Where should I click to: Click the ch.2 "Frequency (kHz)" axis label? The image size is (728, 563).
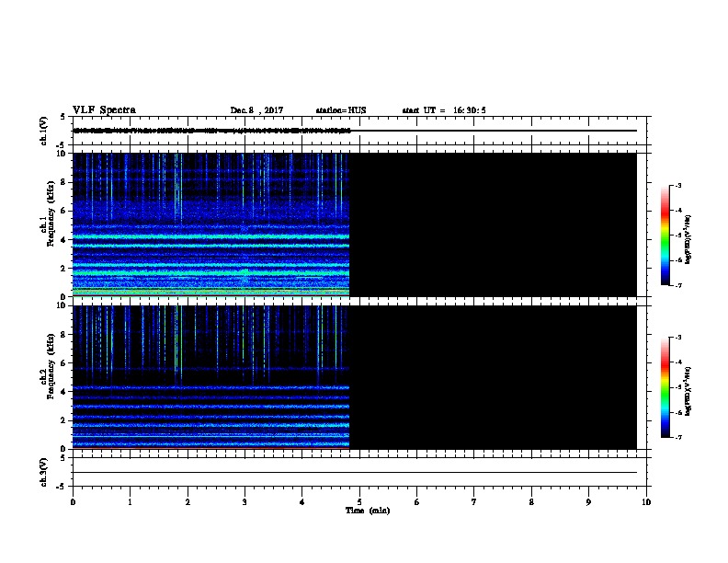click(x=51, y=366)
